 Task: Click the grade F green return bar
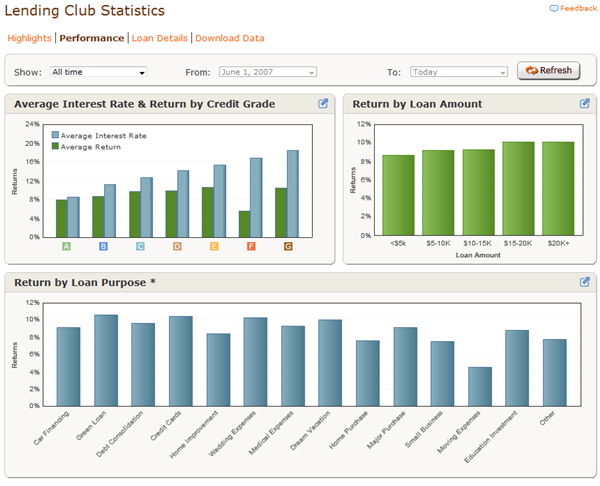point(245,224)
